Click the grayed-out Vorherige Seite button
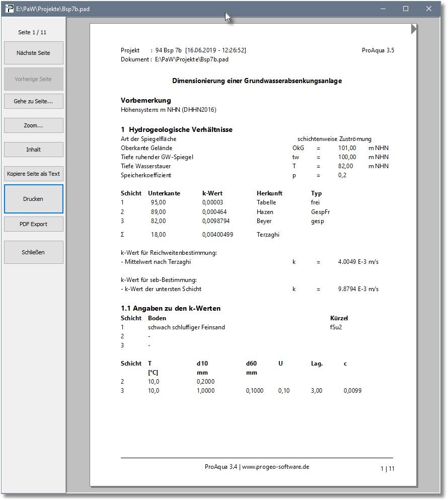Image resolution: width=448 pixels, height=501 pixels. 33,79
